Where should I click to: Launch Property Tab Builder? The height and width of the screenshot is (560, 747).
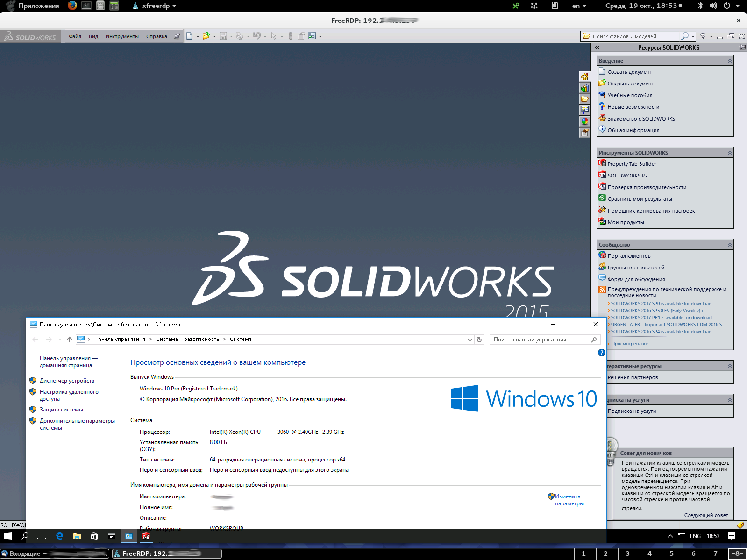pyautogui.click(x=632, y=164)
